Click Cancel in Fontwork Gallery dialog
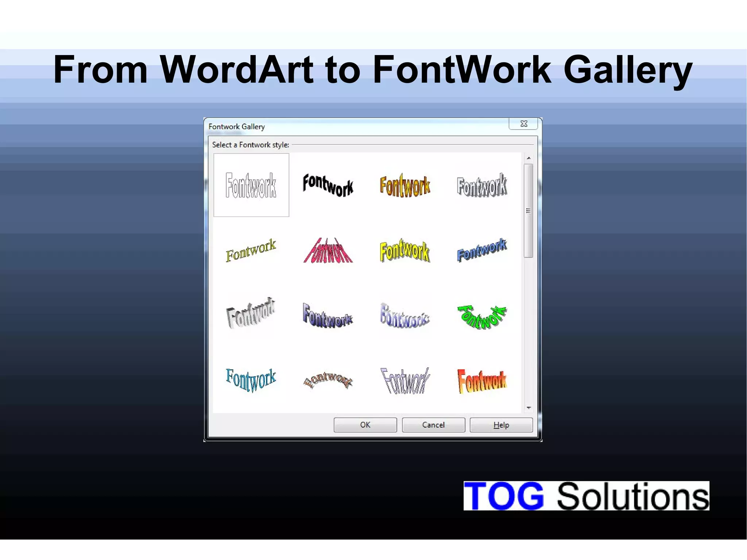This screenshot has height=560, width=747. tap(433, 425)
